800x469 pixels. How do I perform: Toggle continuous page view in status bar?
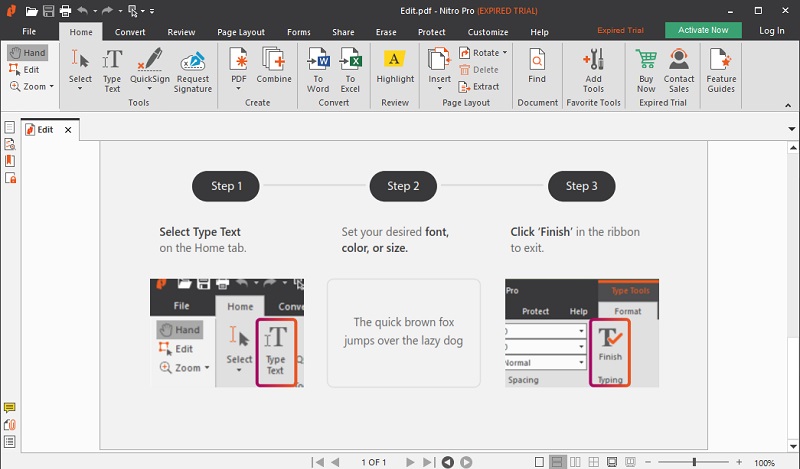(559, 462)
